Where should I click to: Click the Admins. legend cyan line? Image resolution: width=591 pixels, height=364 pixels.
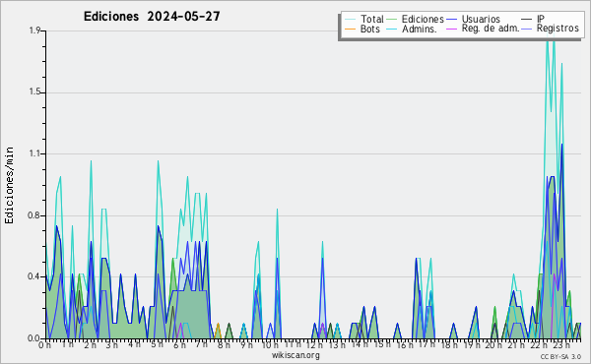[x=392, y=29]
